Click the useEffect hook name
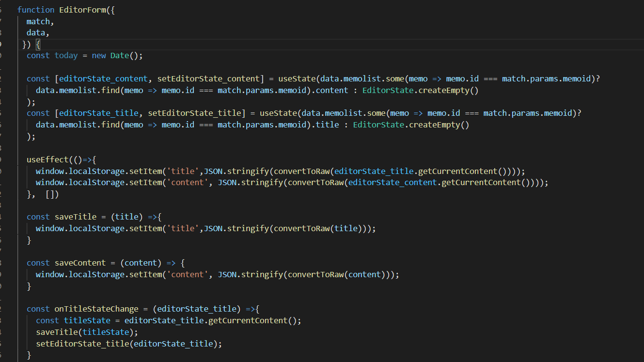This screenshot has height=362, width=644. tap(47, 159)
